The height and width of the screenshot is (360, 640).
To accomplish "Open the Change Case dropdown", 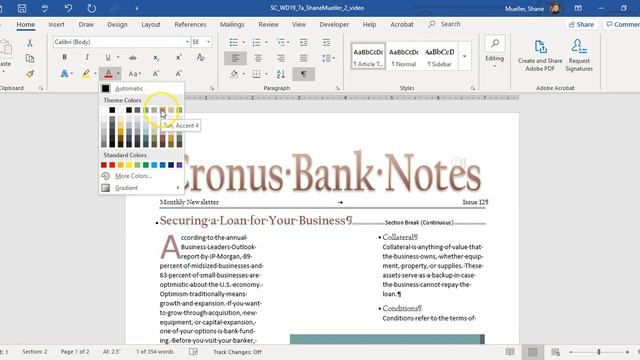I will point(135,74).
